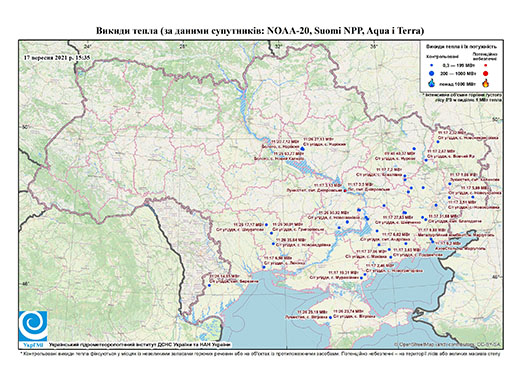Click the blue flame legend icon

pyautogui.click(x=432, y=83)
